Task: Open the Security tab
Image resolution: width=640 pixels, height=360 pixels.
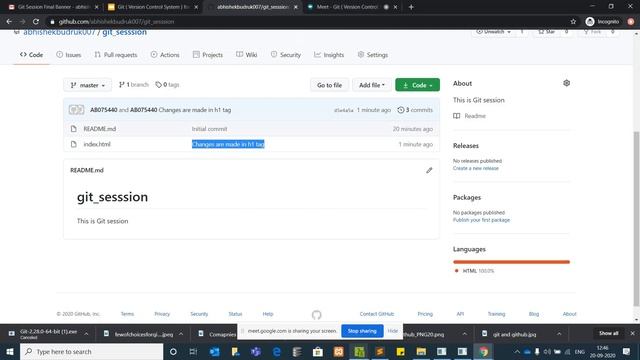Action: point(286,55)
